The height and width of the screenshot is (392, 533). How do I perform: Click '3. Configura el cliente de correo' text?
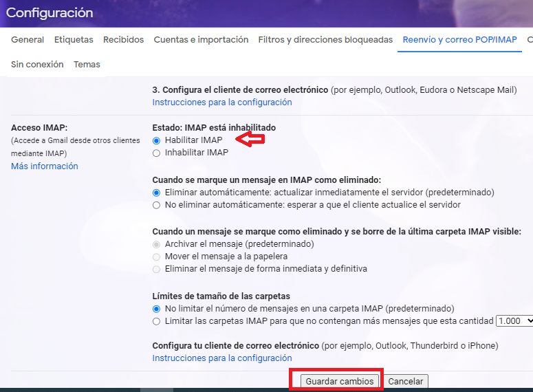point(240,90)
